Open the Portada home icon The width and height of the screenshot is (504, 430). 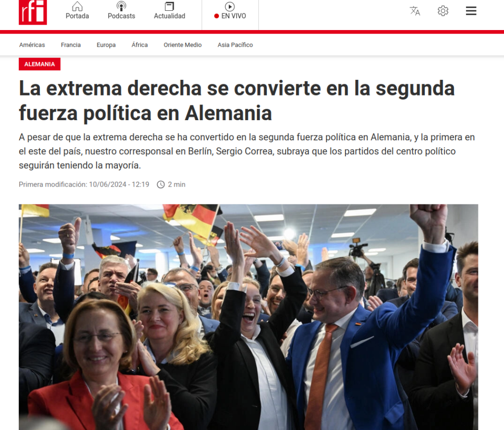[77, 6]
